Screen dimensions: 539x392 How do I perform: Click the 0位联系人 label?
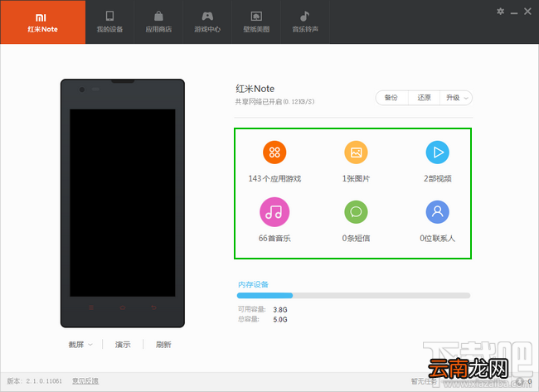pos(437,238)
